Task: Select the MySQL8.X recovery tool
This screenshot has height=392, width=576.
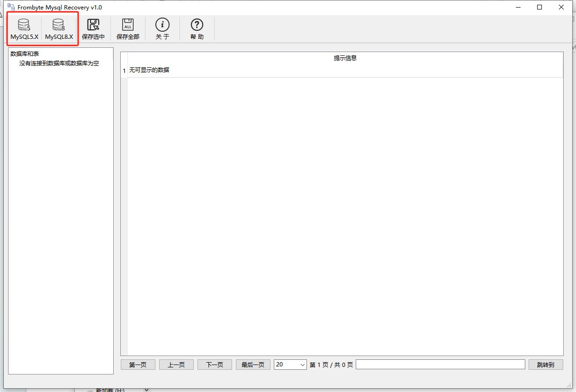Action: [x=59, y=29]
